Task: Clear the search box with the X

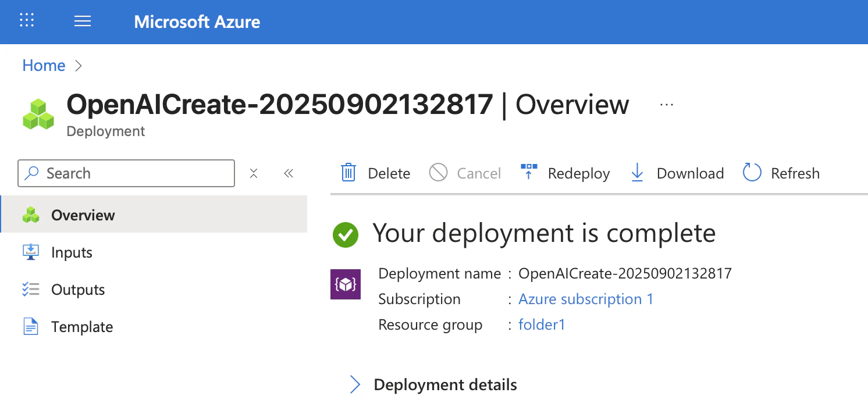Action: (254, 173)
